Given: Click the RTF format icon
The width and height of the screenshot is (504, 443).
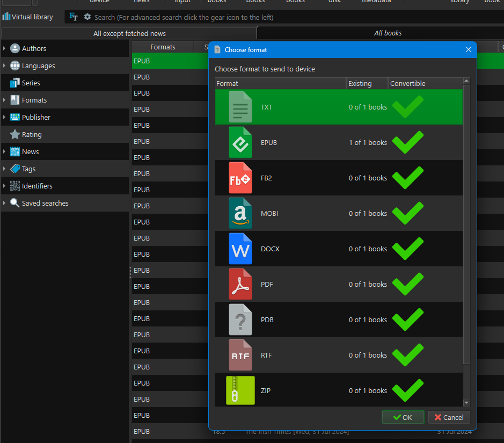Looking at the screenshot, I should [x=240, y=355].
